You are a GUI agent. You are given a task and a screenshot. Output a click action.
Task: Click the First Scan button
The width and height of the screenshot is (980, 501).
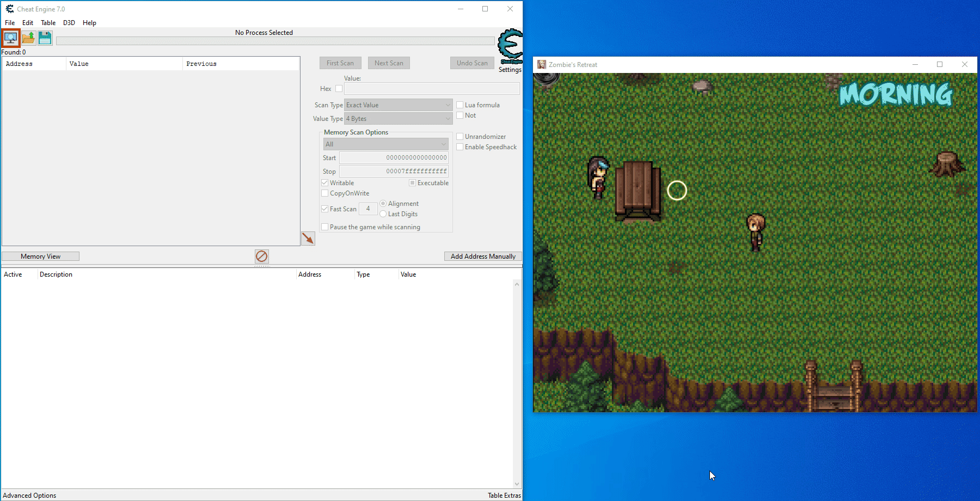pos(340,63)
